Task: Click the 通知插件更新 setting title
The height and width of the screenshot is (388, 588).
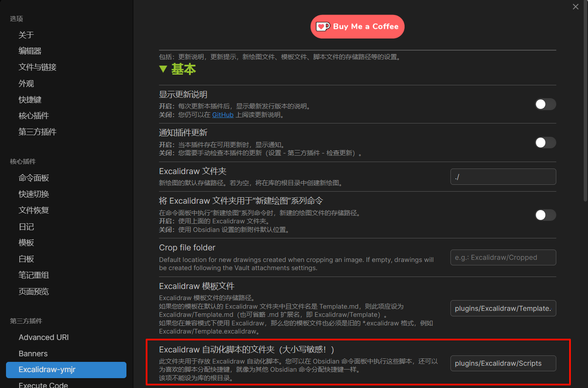Action: coord(183,133)
